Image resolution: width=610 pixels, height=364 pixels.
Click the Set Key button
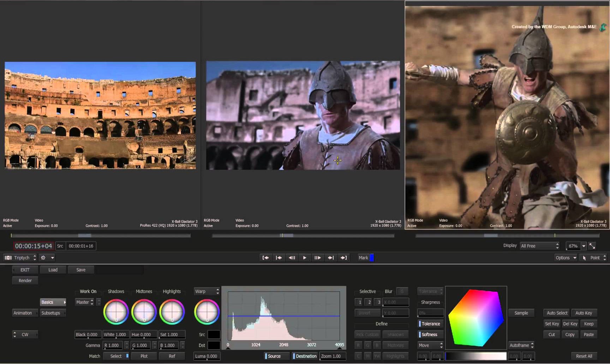click(552, 324)
